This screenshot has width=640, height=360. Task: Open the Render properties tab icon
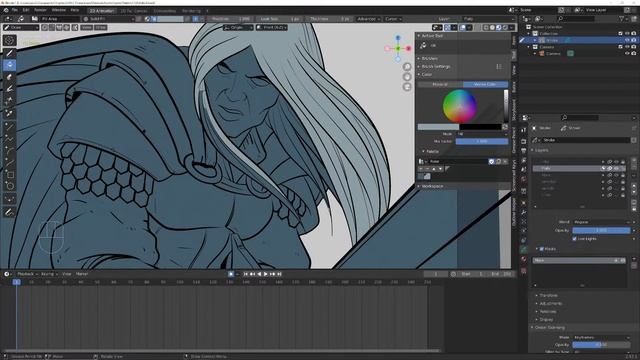pos(524,141)
